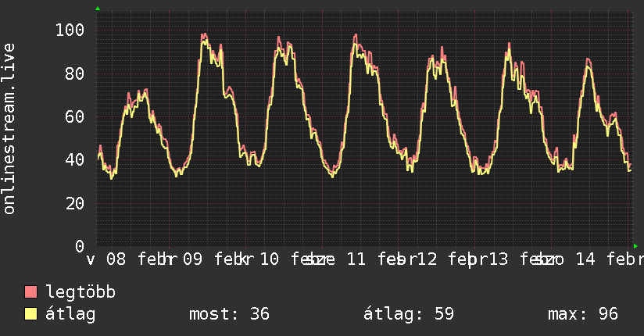The height and width of the screenshot is (336, 644).
Task: Click the 10 date label on x-axis
Action: (x=270, y=259)
